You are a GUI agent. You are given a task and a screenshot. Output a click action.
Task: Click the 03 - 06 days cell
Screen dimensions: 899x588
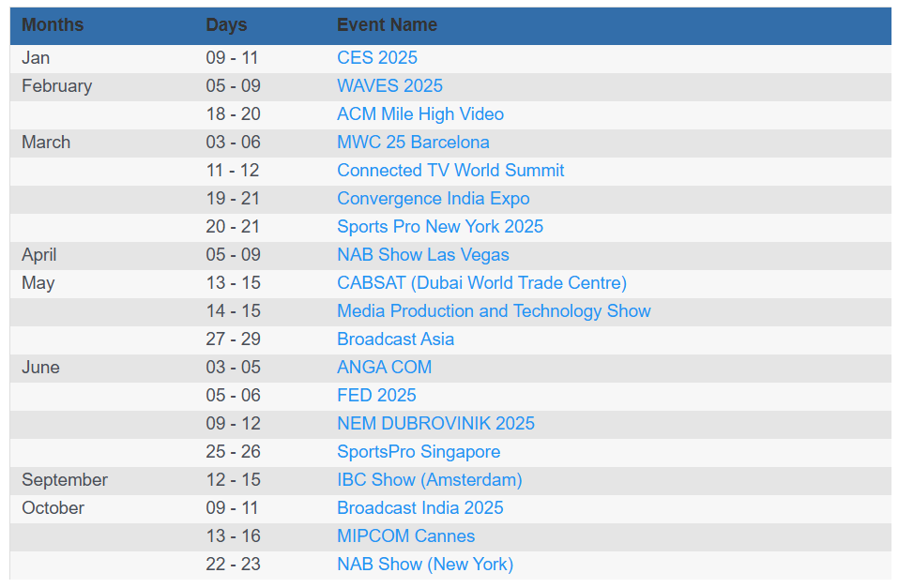(x=234, y=143)
